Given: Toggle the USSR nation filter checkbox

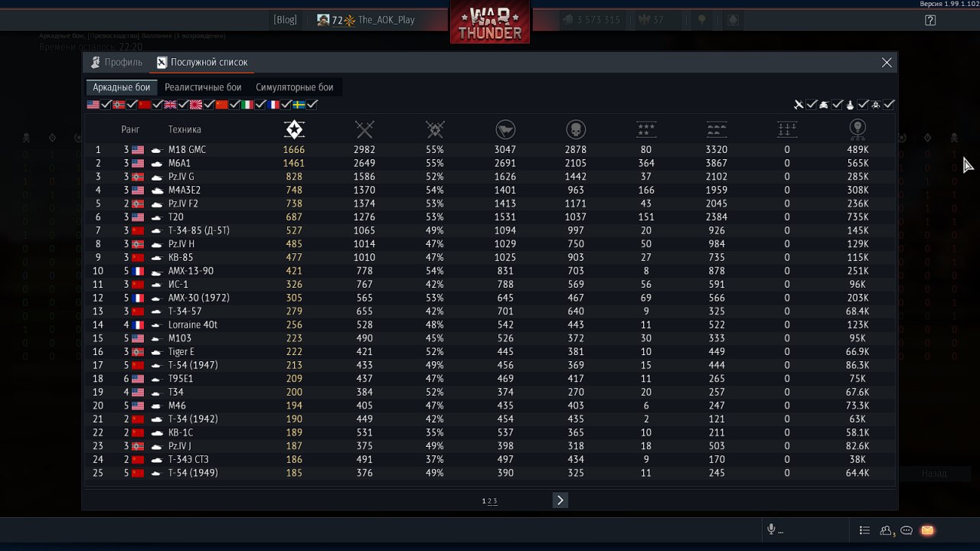Looking at the screenshot, I should [158, 104].
